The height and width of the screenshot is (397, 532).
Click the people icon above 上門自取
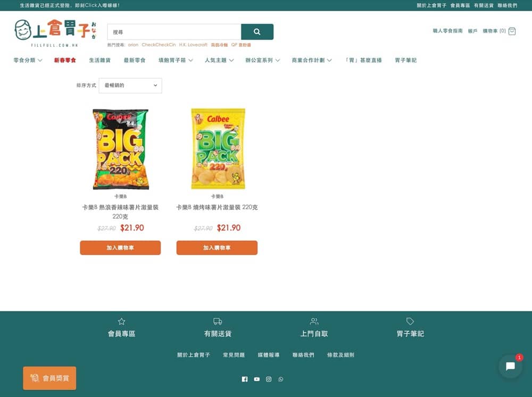point(314,321)
